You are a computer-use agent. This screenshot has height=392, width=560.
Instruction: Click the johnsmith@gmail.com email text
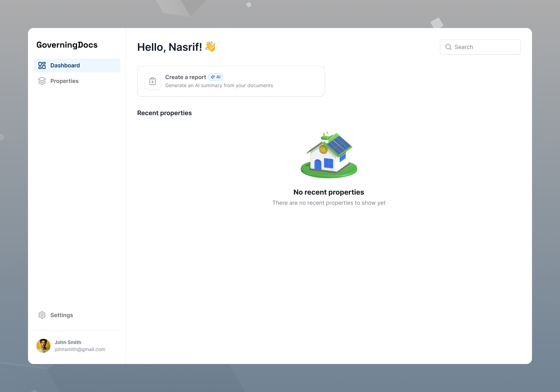point(80,349)
